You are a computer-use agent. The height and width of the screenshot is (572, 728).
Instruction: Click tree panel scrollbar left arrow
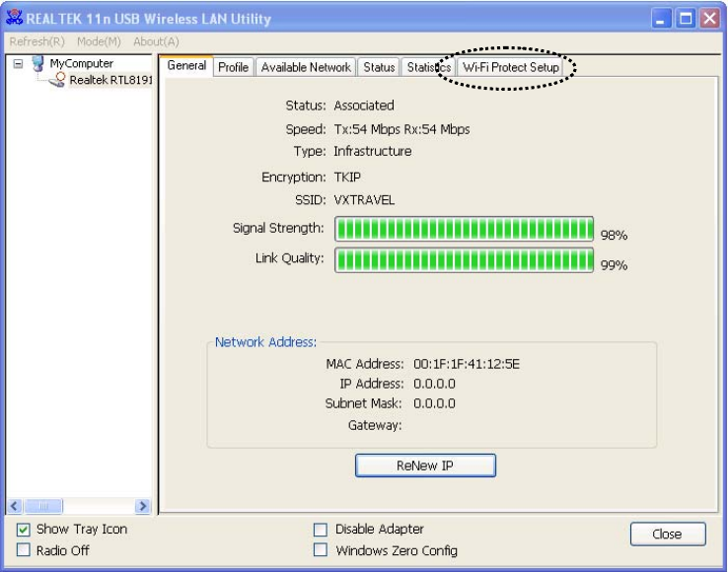click(15, 506)
